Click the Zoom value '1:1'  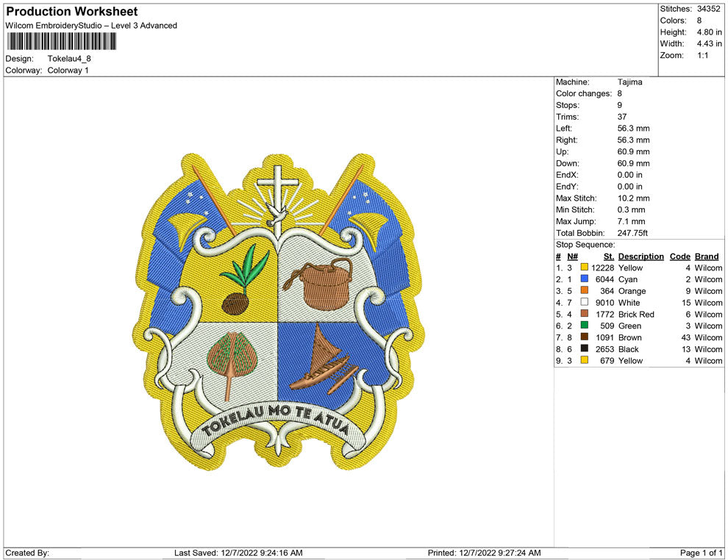tap(702, 55)
